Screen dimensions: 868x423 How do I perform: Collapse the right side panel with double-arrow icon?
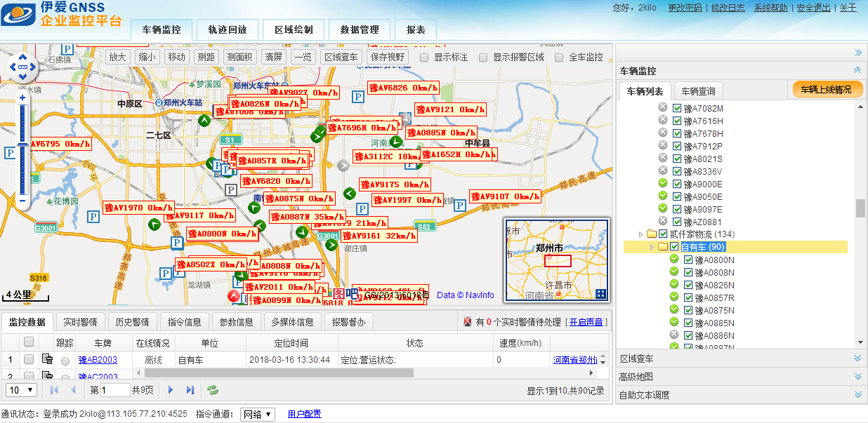coord(857,53)
